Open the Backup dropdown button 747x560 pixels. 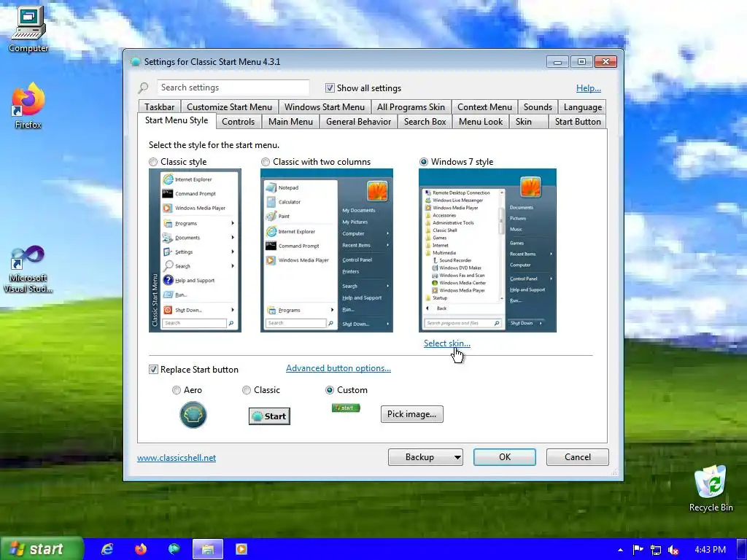[x=425, y=457]
